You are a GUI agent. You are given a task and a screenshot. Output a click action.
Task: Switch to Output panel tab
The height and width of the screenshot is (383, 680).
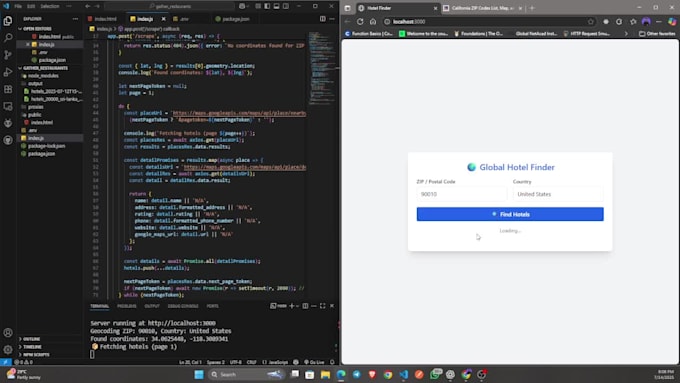pos(152,306)
